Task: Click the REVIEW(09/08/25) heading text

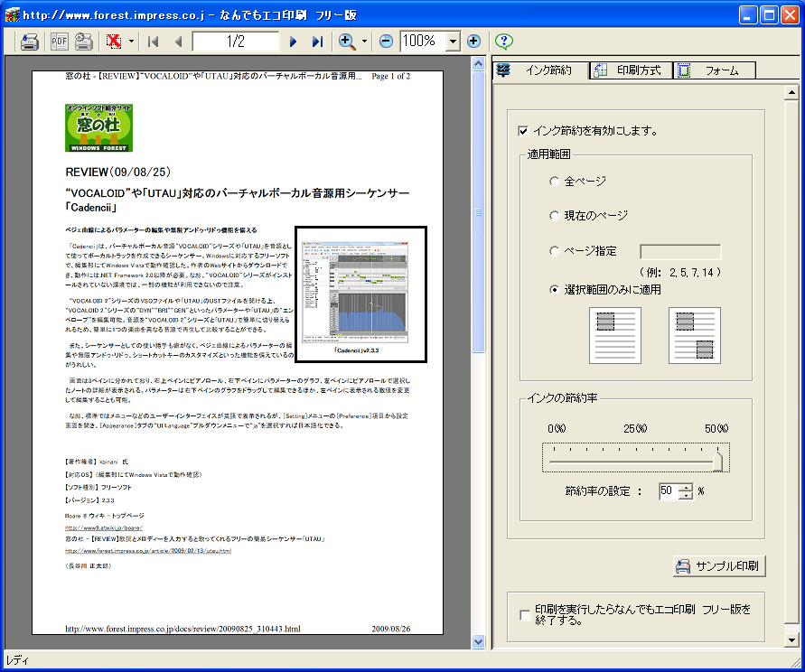Action: point(118,172)
